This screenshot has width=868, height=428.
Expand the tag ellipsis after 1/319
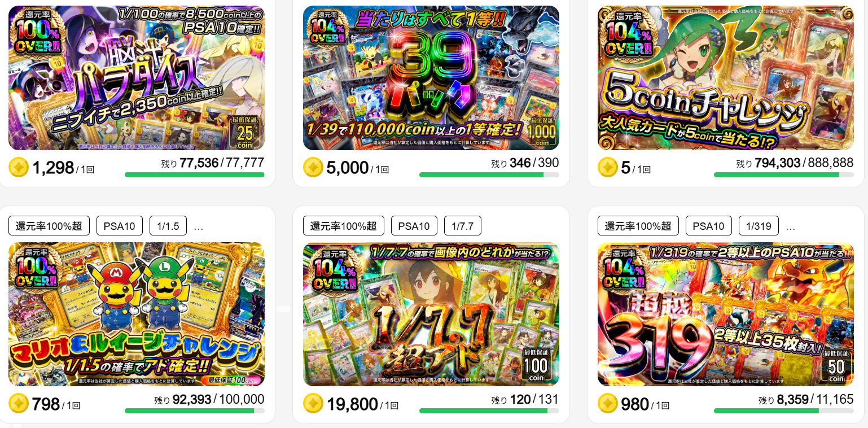[x=790, y=226]
